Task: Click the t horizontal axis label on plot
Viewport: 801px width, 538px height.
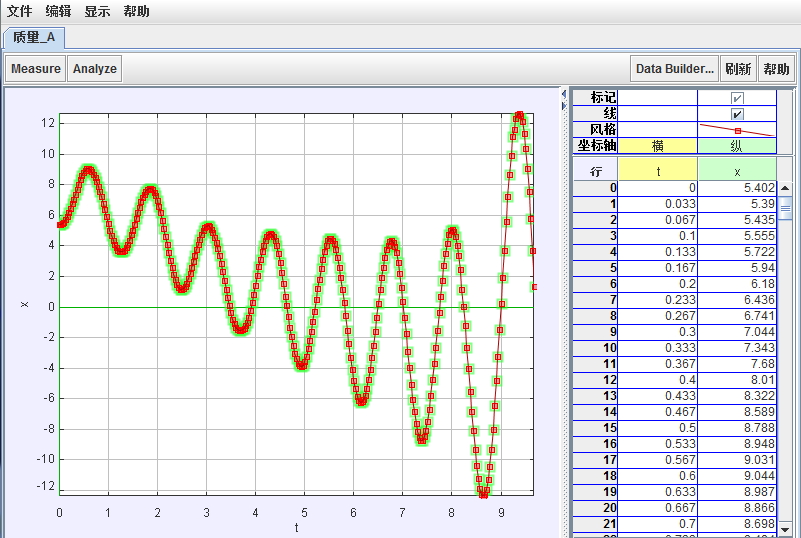Action: 296,528
